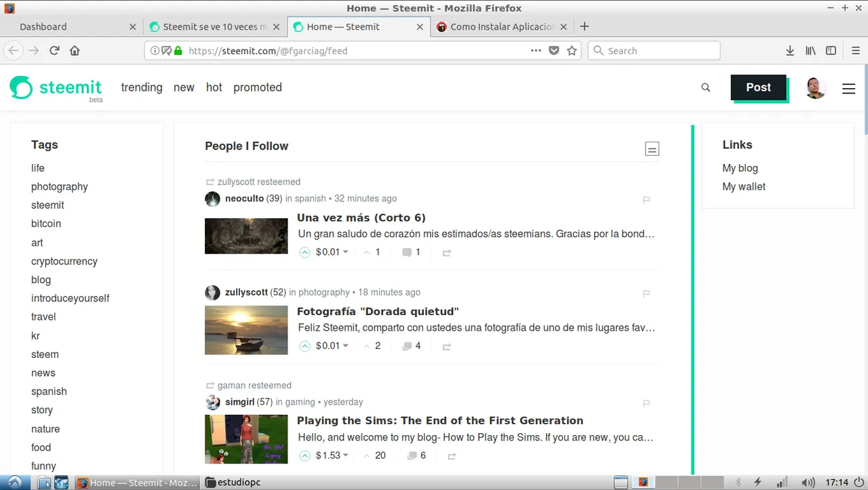Screen dimensions: 868x490
Task: Open the introduceyourself tag
Action: click(x=70, y=298)
